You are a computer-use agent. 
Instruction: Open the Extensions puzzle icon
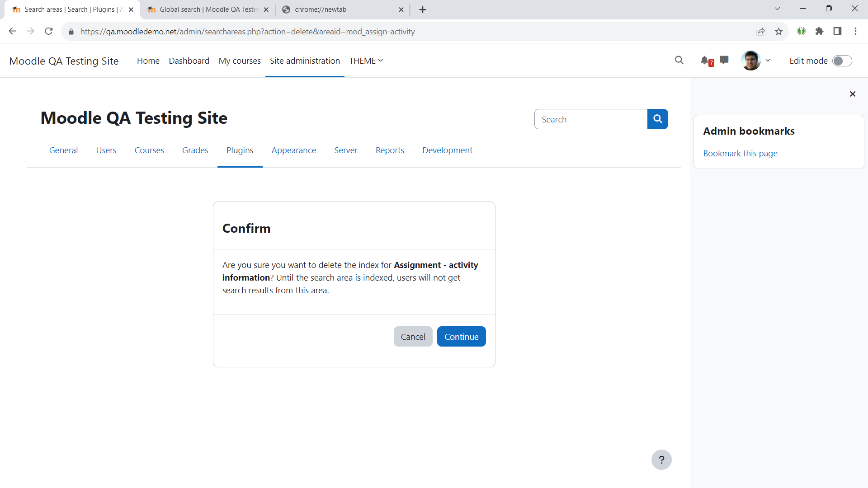click(819, 31)
